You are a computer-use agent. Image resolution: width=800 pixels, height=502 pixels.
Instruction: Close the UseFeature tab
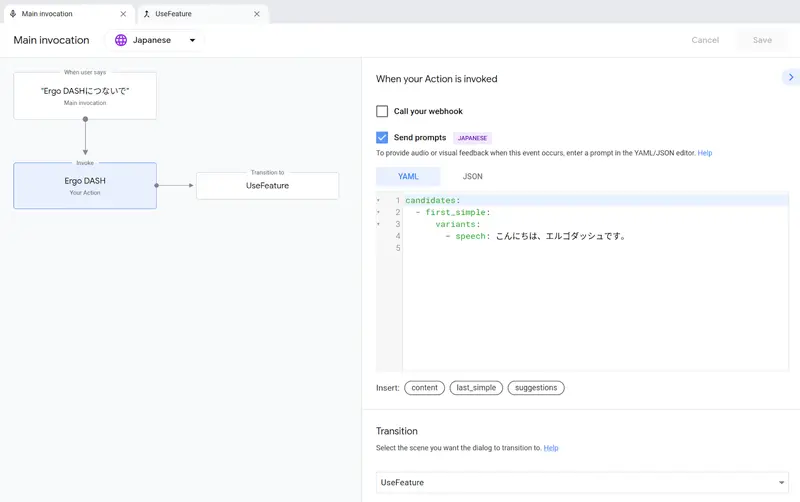[x=257, y=14]
